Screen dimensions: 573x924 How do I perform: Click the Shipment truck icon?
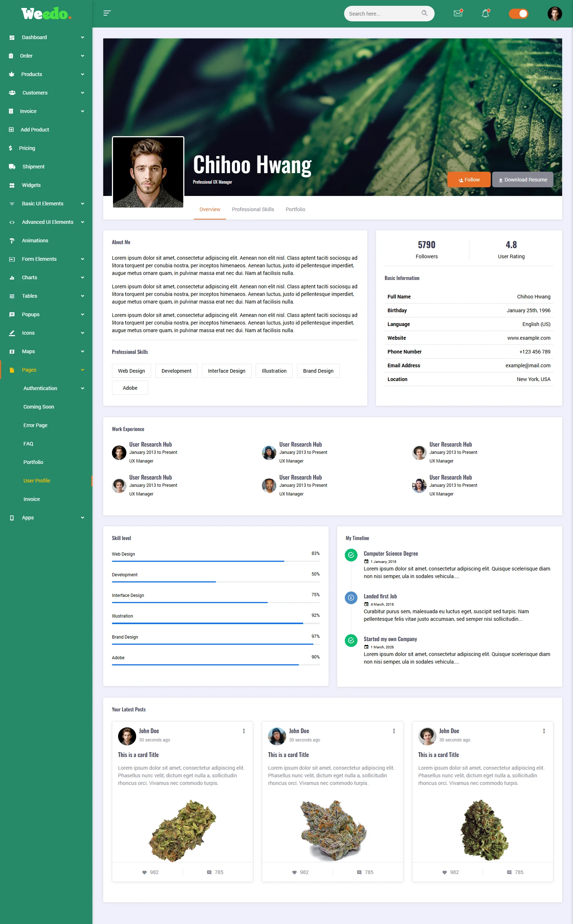coord(12,167)
